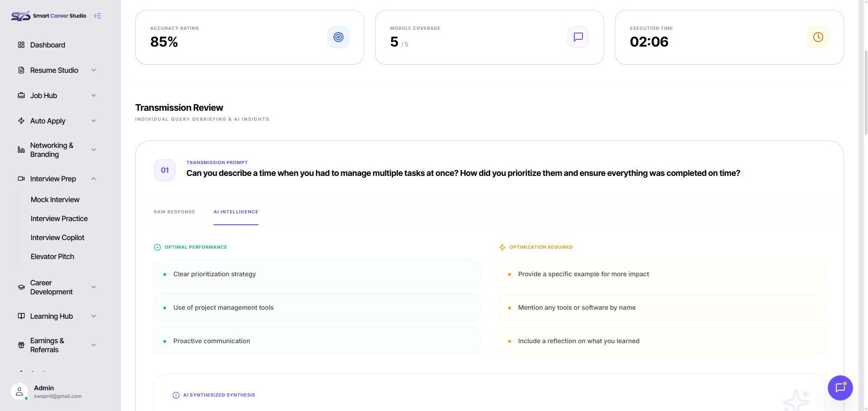Click the 02:06 execution time value

[649, 42]
